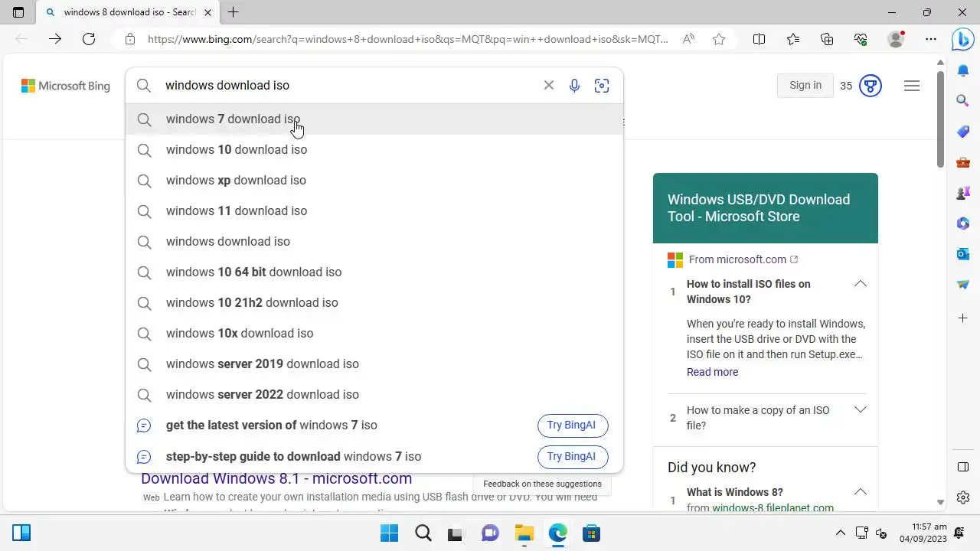Image resolution: width=980 pixels, height=551 pixels.
Task: Select suggestion windows xp download iso
Action: tap(374, 180)
